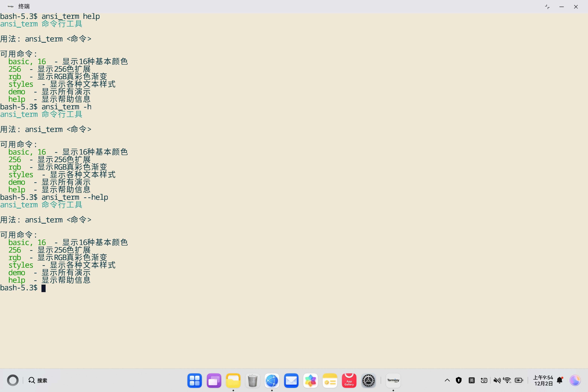
Task: Open the date and time 上午9:54 panel
Action: pyautogui.click(x=543, y=380)
